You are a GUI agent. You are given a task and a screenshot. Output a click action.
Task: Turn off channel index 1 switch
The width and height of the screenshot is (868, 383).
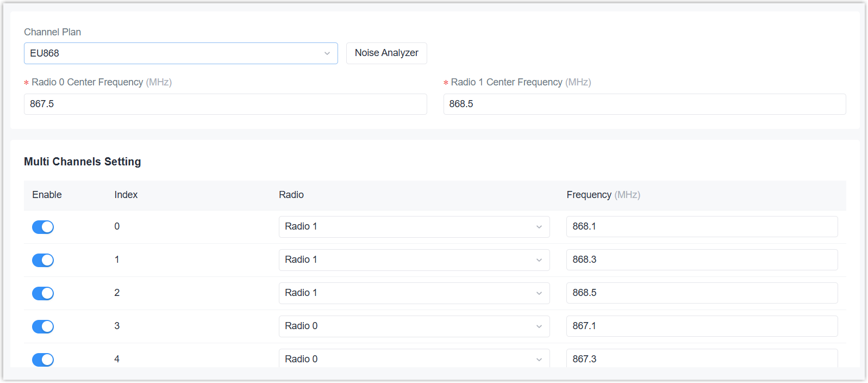click(43, 260)
